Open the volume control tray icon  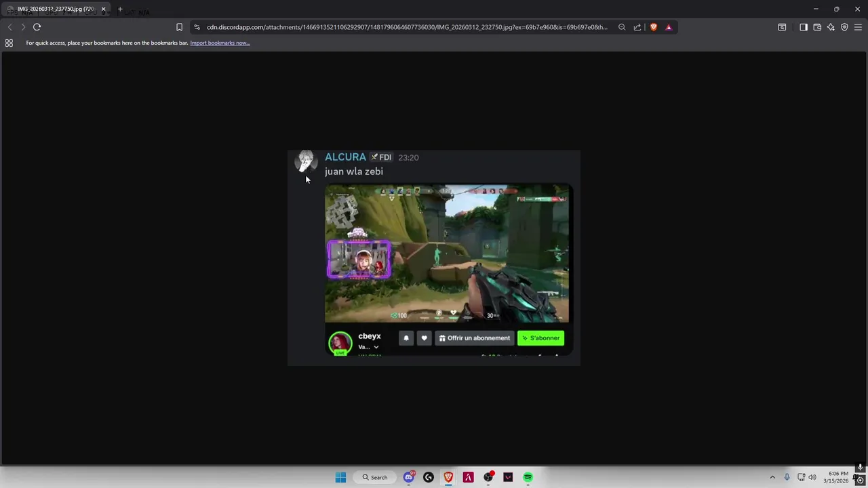pos(812,477)
